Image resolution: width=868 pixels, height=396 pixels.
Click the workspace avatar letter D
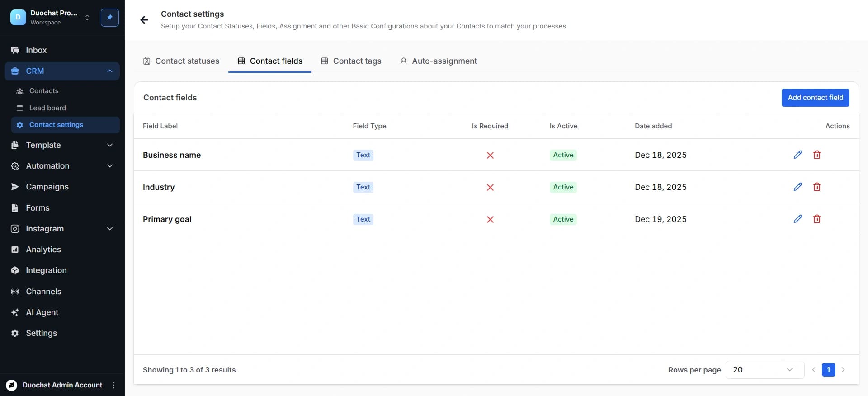coord(18,18)
